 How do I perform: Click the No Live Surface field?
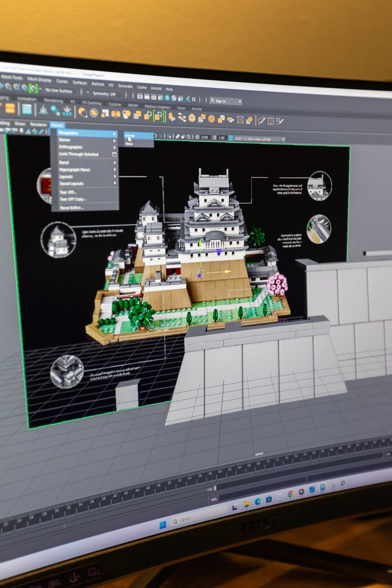click(x=59, y=90)
